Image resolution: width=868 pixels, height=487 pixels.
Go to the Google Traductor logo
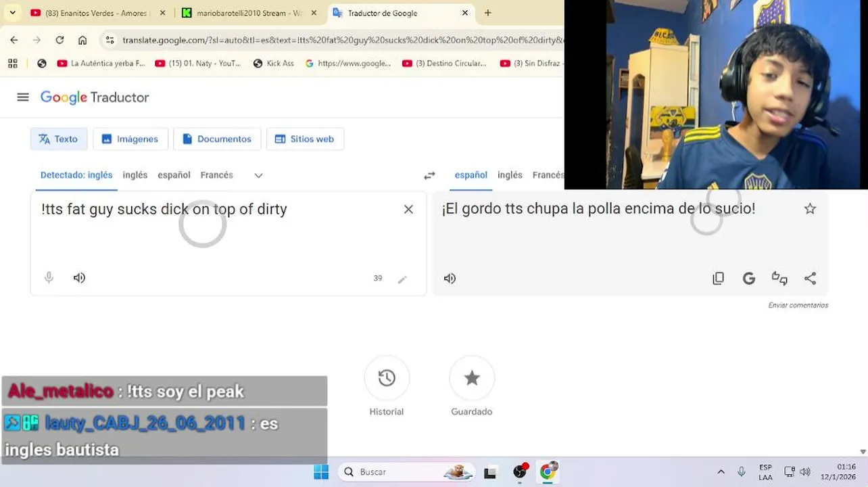[95, 97]
